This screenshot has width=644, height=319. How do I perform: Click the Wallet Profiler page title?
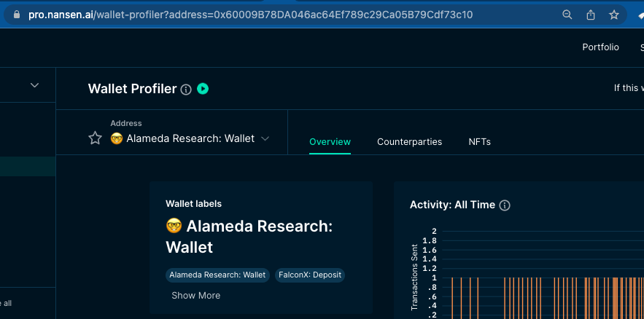point(132,89)
